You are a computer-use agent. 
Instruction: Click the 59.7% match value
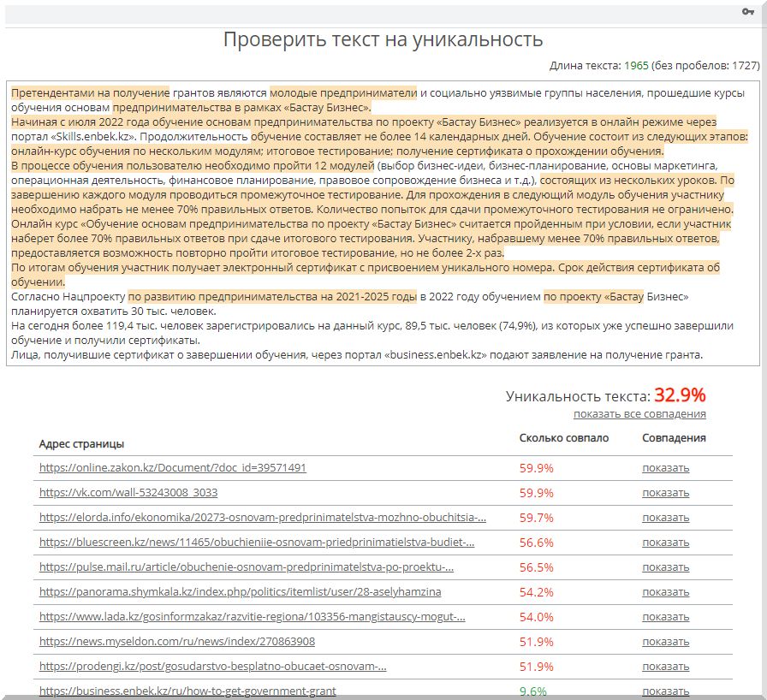536,519
